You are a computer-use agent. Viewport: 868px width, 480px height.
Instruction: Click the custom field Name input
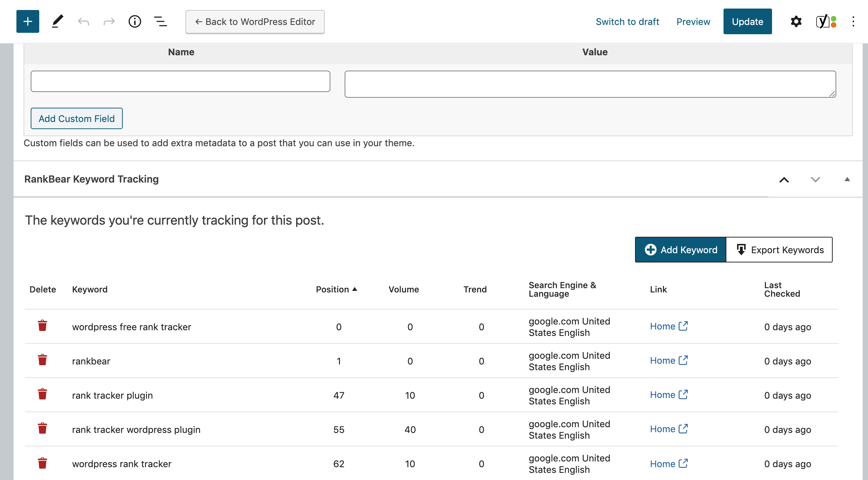point(180,81)
